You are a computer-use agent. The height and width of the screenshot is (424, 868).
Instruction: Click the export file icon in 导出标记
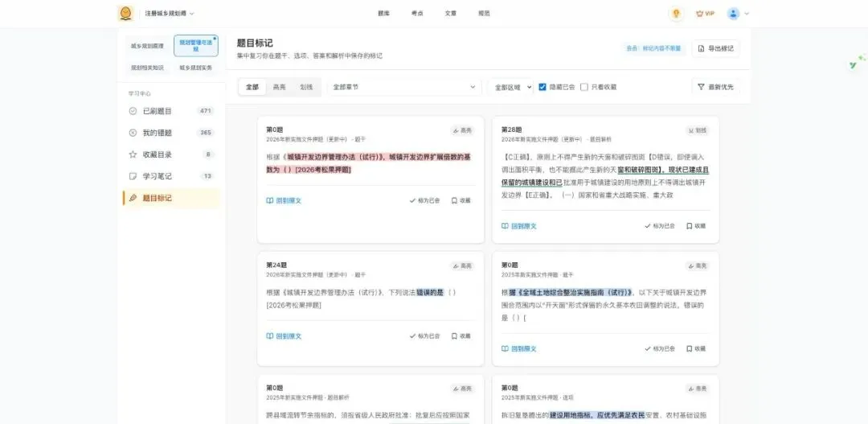702,49
